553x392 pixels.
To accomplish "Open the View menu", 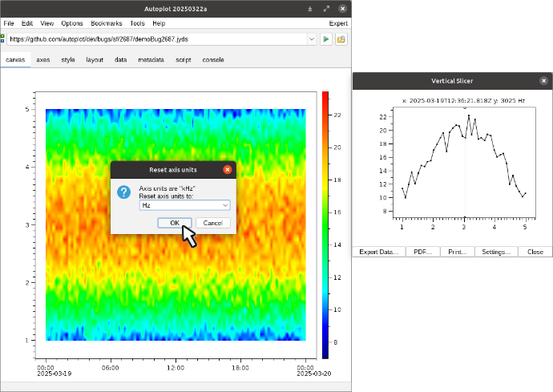I will coord(47,23).
